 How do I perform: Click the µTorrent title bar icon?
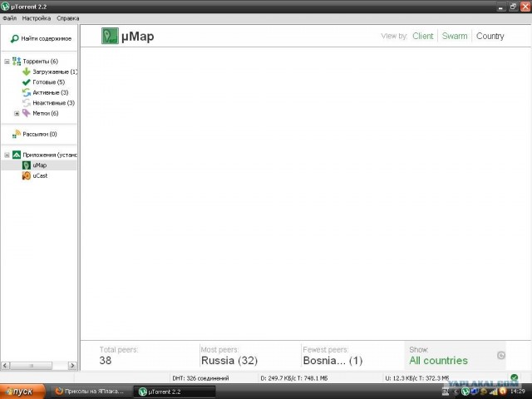click(x=5, y=7)
